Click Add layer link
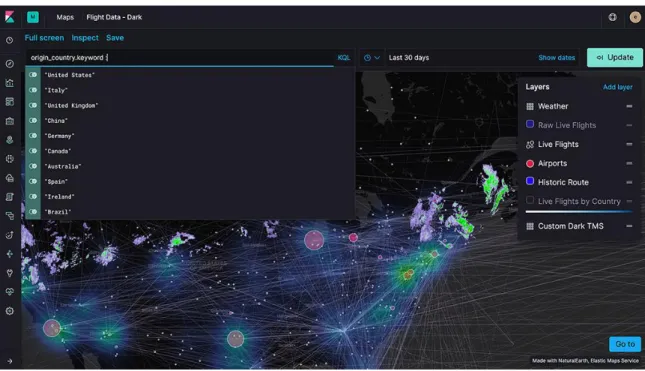This screenshot has width=645, height=371. click(x=617, y=87)
